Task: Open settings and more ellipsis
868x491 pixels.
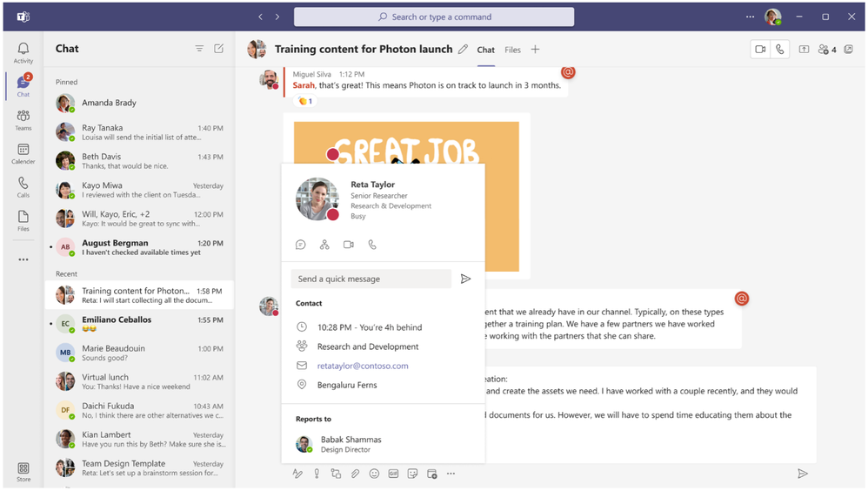Action: pos(750,17)
